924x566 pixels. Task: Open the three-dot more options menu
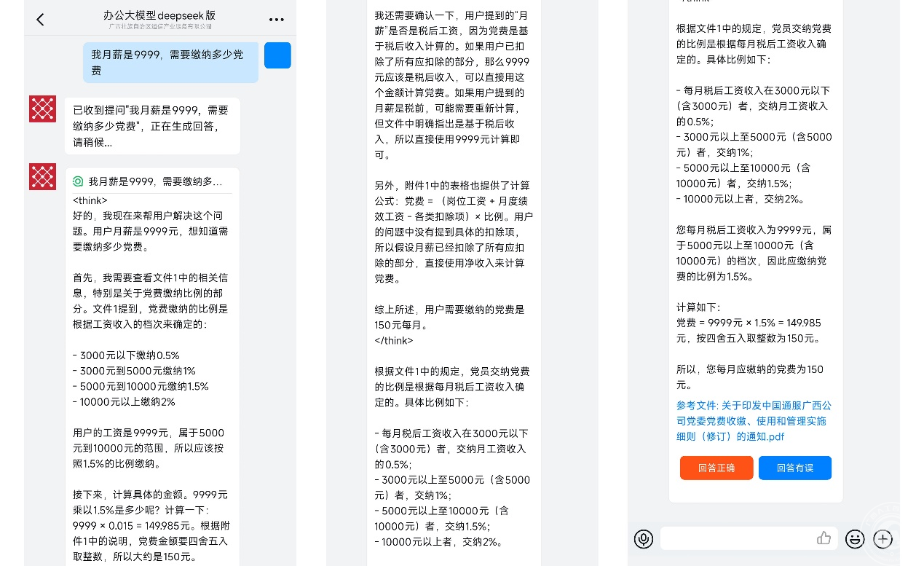coord(277,20)
